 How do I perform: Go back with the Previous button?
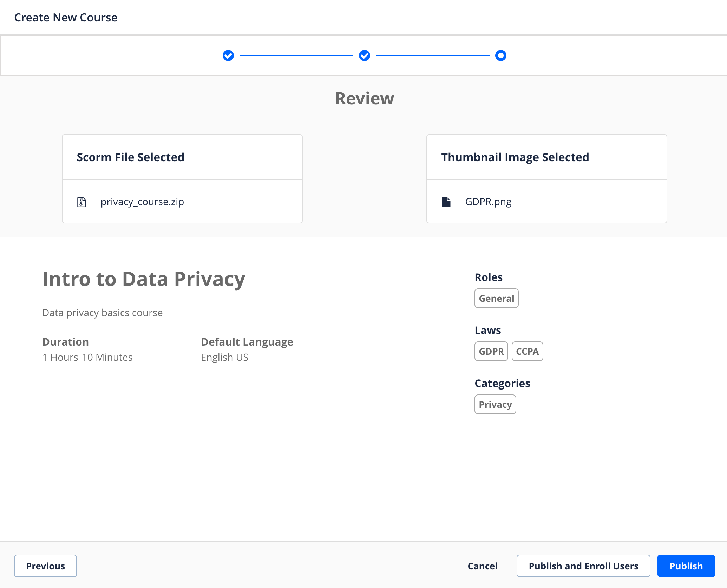click(x=45, y=566)
